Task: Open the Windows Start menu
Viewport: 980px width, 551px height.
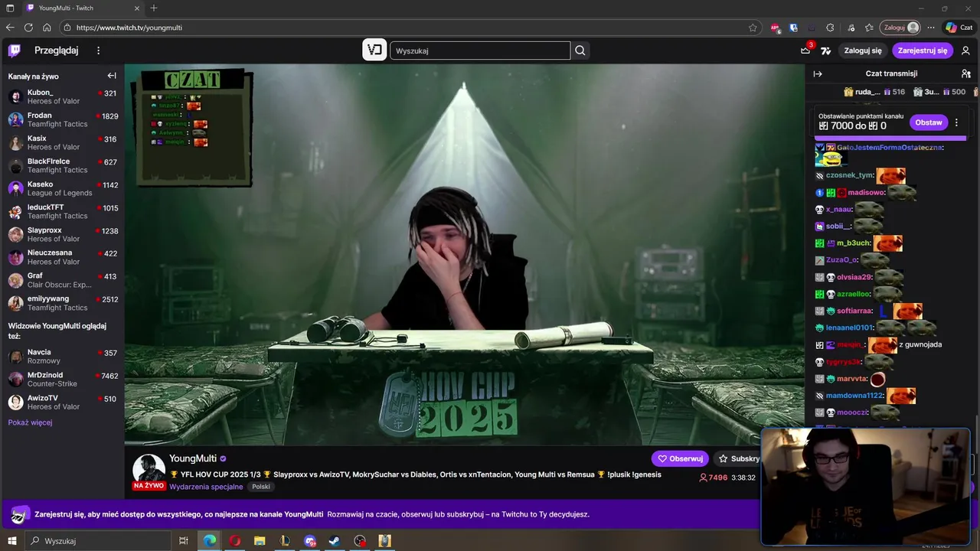Action: [12, 541]
